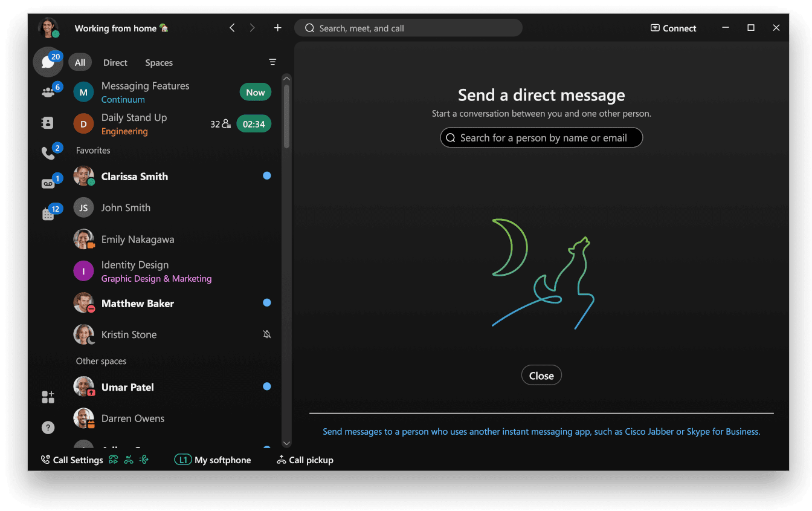
Task: Open the Teams section icon
Action: coord(48,91)
